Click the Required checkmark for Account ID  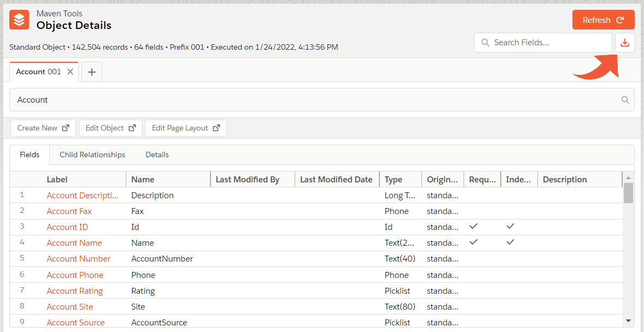(x=473, y=226)
